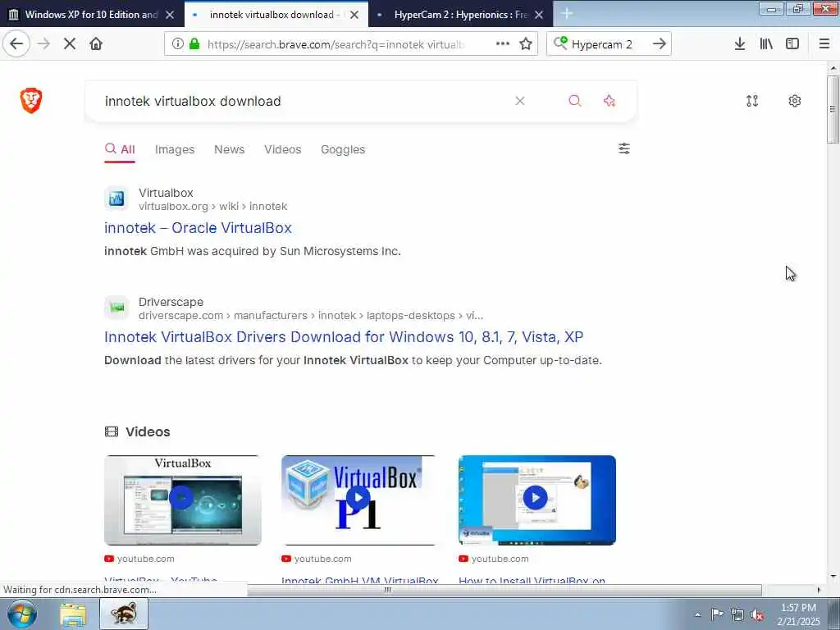Screen dimensions: 840x630
Task: Click the Hypercam 2 search box
Action: (607, 44)
